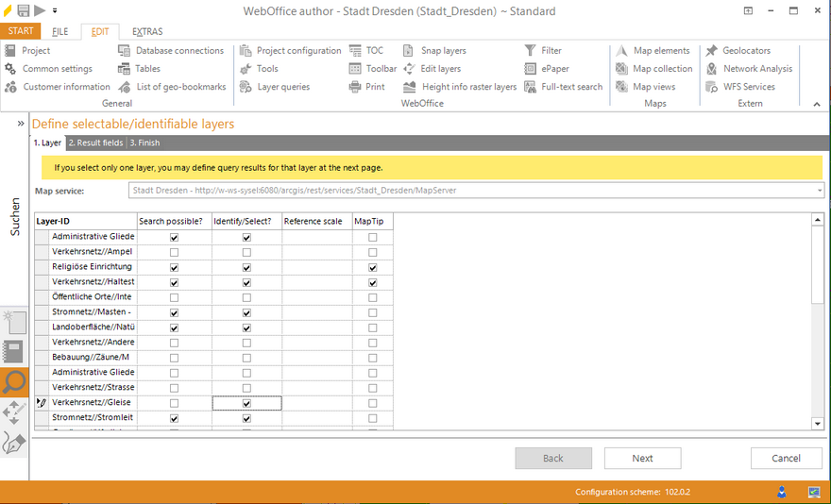Image resolution: width=831 pixels, height=504 pixels.
Task: Open the vertical Suchen side panel label
Action: (x=15, y=217)
